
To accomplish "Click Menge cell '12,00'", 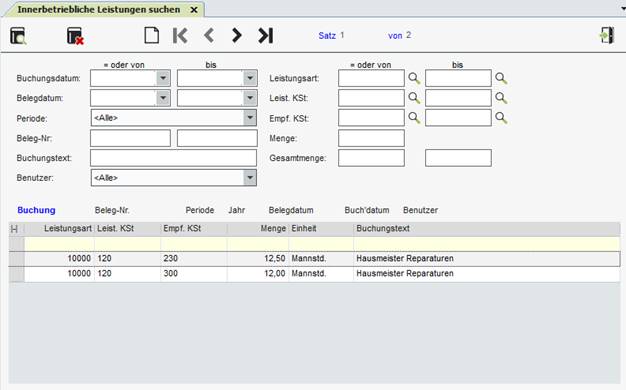I will 258,274.
